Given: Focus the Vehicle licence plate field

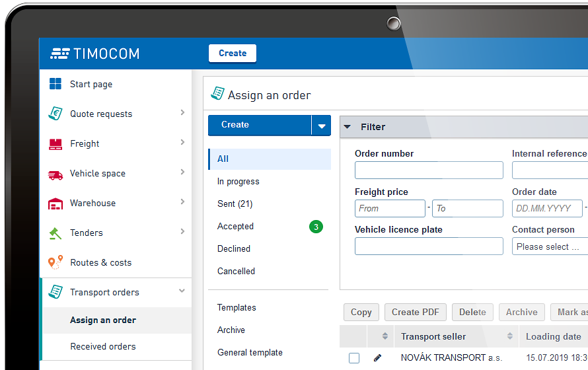Looking at the screenshot, I should [x=429, y=246].
